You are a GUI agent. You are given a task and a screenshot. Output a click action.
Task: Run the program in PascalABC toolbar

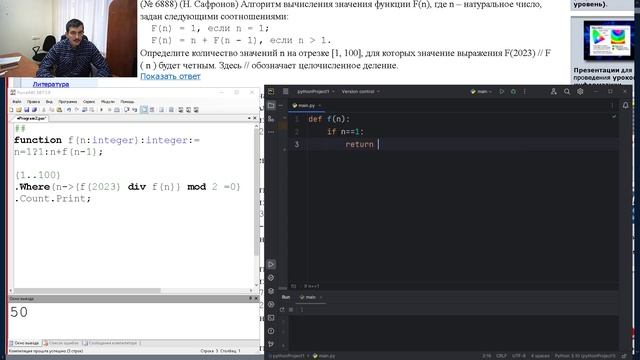(102, 110)
